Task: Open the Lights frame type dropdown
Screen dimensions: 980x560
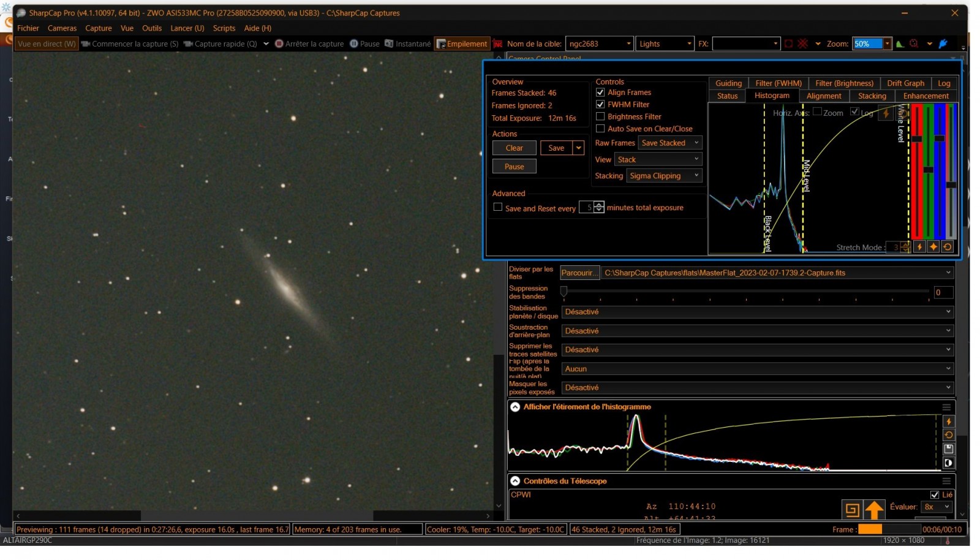Action: [665, 44]
